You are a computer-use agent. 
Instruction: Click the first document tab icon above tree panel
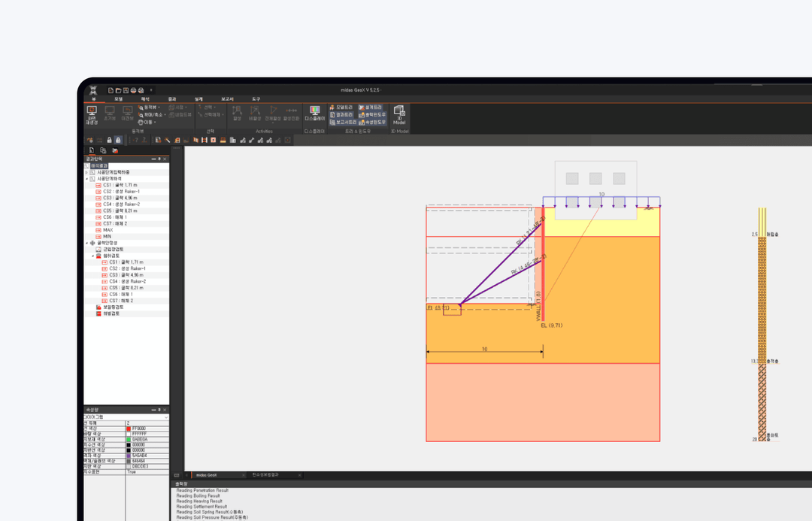91,150
